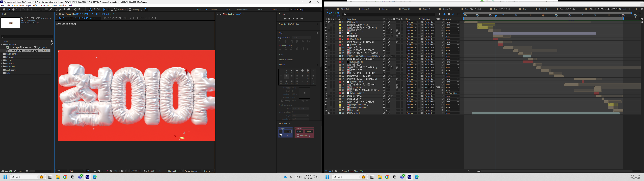Toggle Draft 3D mode in the viewer
Viewport: 644px width, 181px height.
point(150,171)
